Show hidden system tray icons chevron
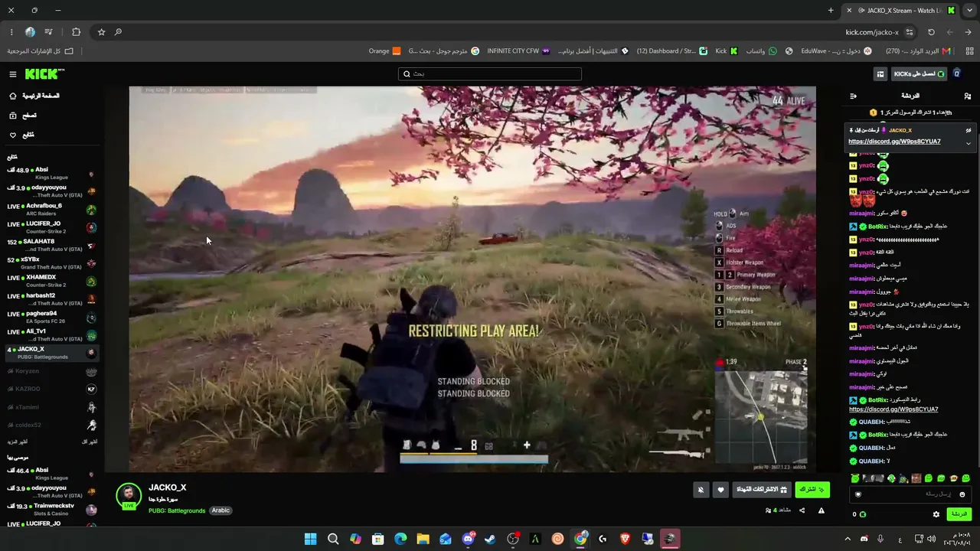This screenshot has width=980, height=551. (x=848, y=539)
